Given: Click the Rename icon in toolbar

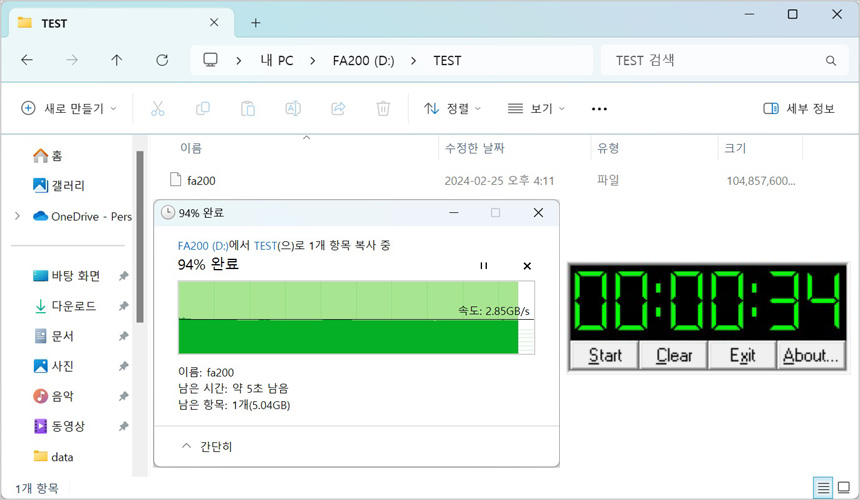Looking at the screenshot, I should pyautogui.click(x=293, y=108).
